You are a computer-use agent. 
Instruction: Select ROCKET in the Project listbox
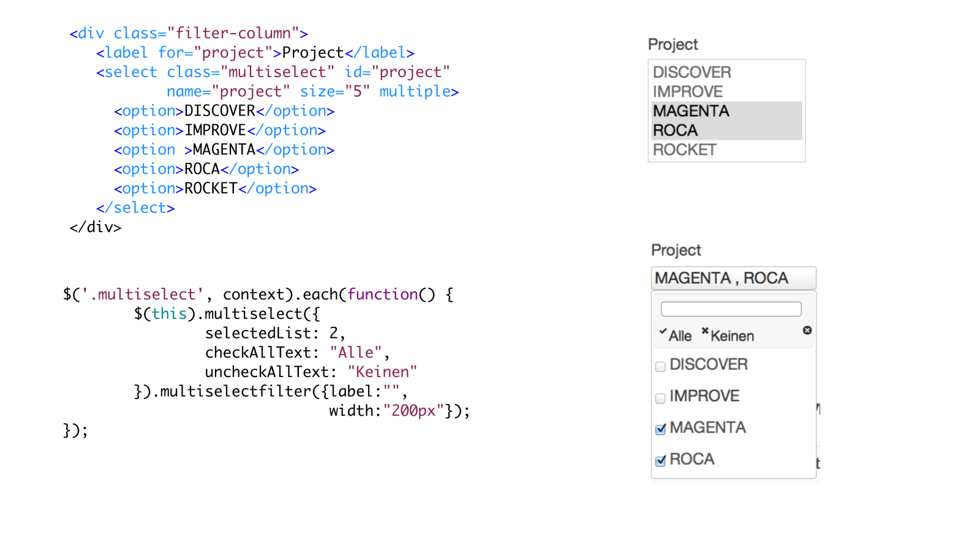[727, 150]
